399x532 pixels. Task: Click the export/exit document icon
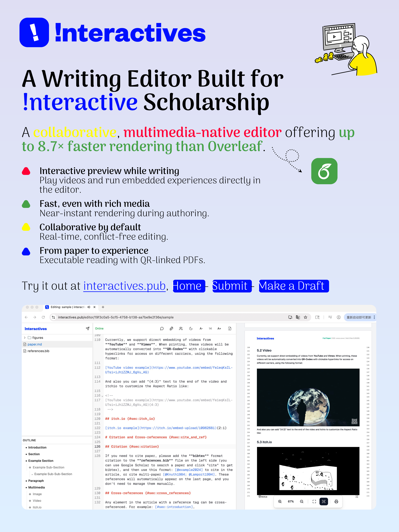point(230,329)
